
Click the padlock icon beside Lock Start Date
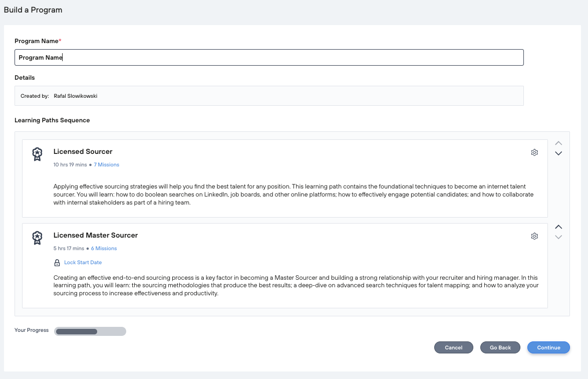[x=57, y=263]
